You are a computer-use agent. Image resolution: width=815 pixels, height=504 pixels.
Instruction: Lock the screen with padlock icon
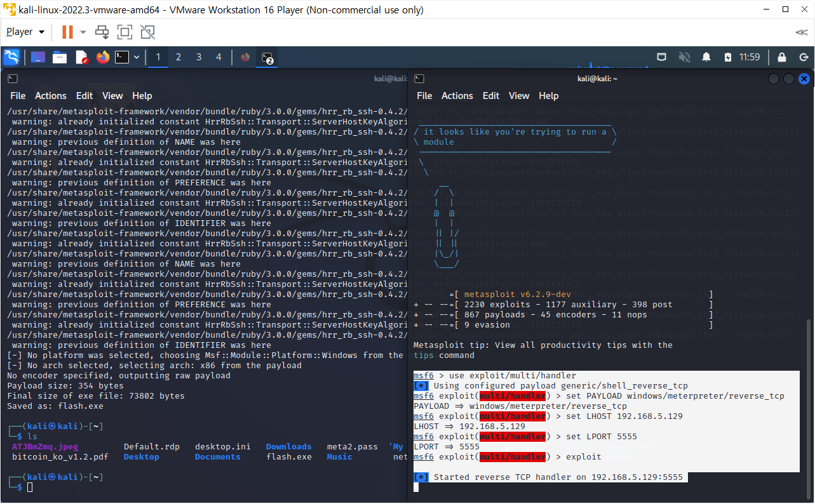point(782,57)
